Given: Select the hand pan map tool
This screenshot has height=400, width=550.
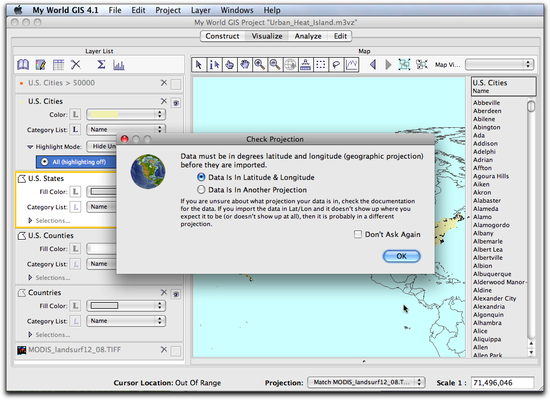Looking at the screenshot, I should point(244,65).
